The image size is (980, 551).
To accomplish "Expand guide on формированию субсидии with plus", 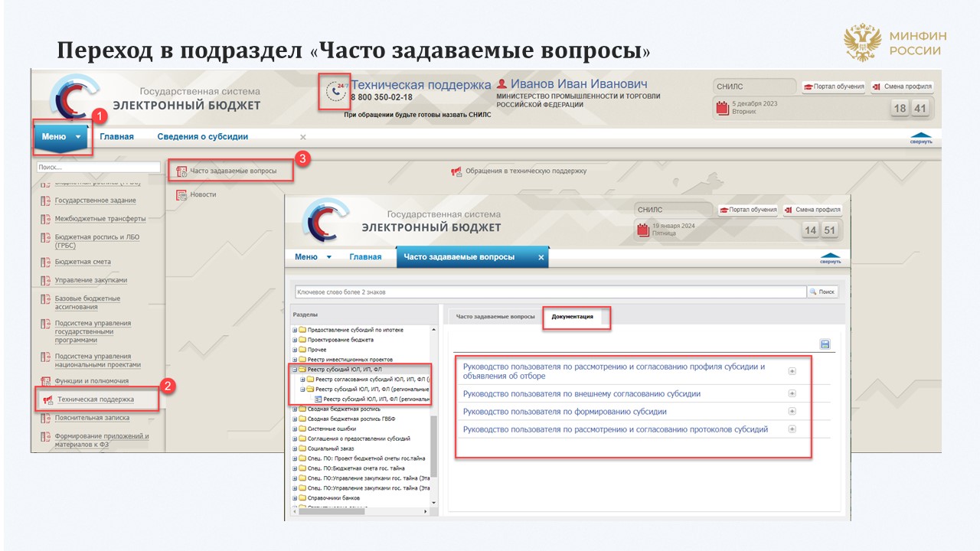I will pyautogui.click(x=792, y=411).
